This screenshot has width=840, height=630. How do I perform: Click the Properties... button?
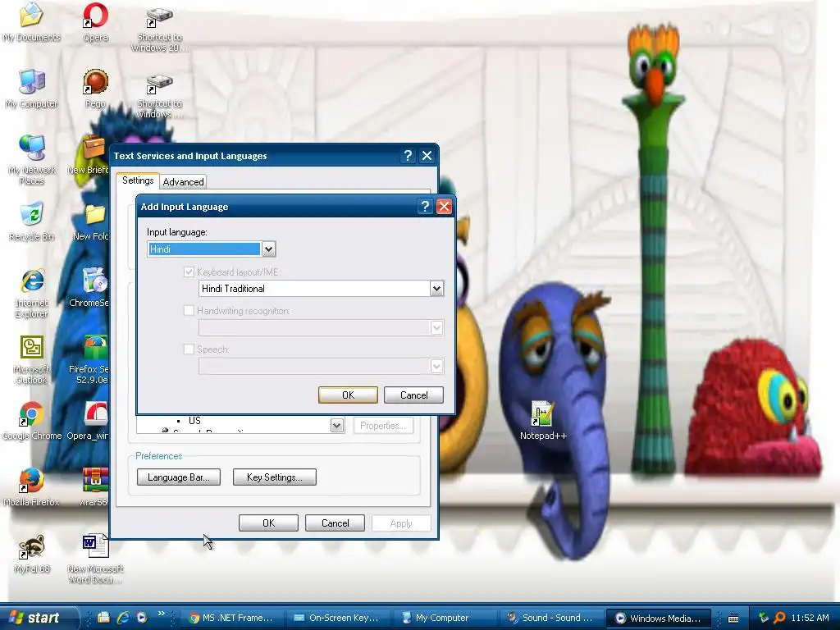point(383,426)
